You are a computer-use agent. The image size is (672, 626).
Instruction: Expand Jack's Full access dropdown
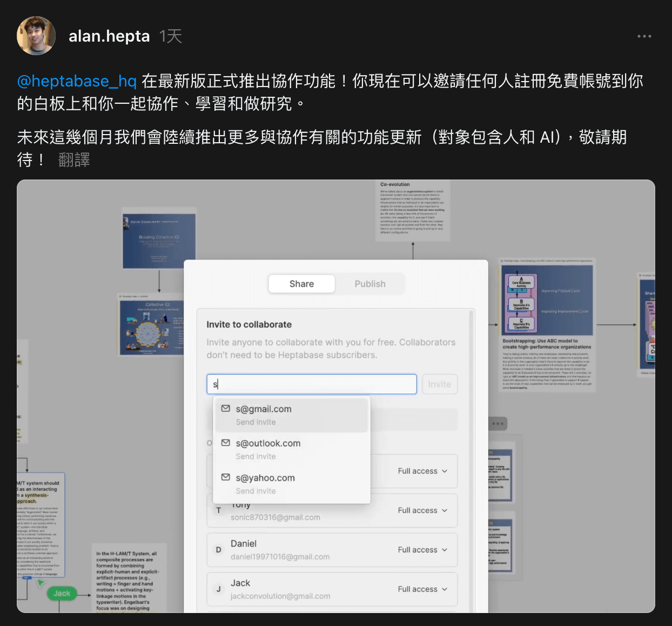pyautogui.click(x=423, y=589)
